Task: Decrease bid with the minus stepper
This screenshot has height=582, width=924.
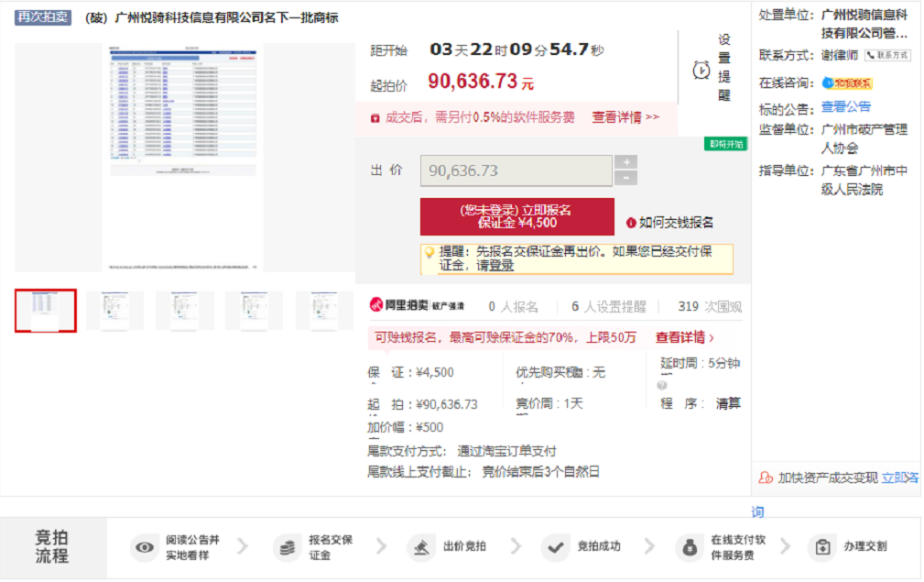Action: click(x=626, y=178)
